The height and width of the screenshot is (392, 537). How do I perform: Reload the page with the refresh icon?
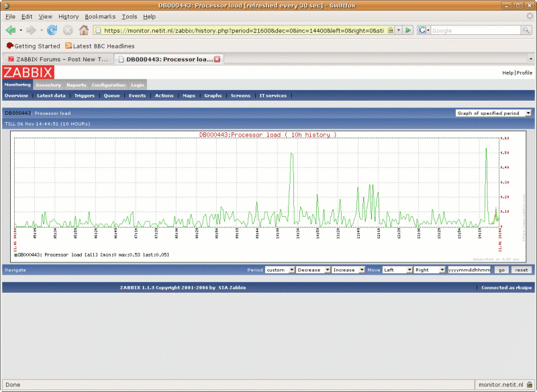[52, 30]
